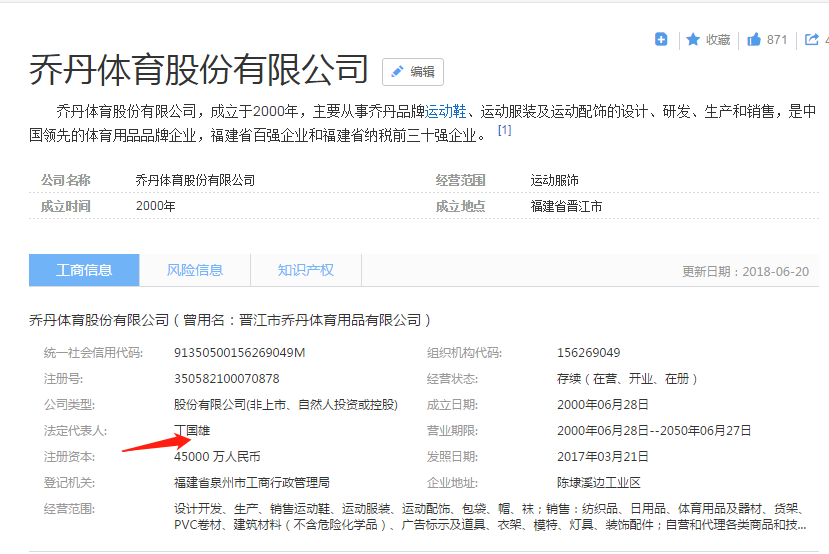Click the 组织机构代码 field label

[464, 353]
